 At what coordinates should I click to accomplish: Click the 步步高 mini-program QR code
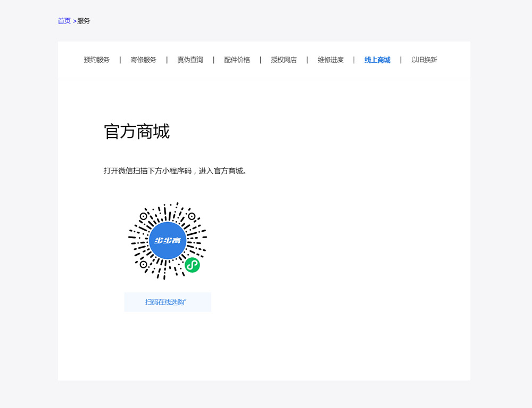[x=168, y=241]
